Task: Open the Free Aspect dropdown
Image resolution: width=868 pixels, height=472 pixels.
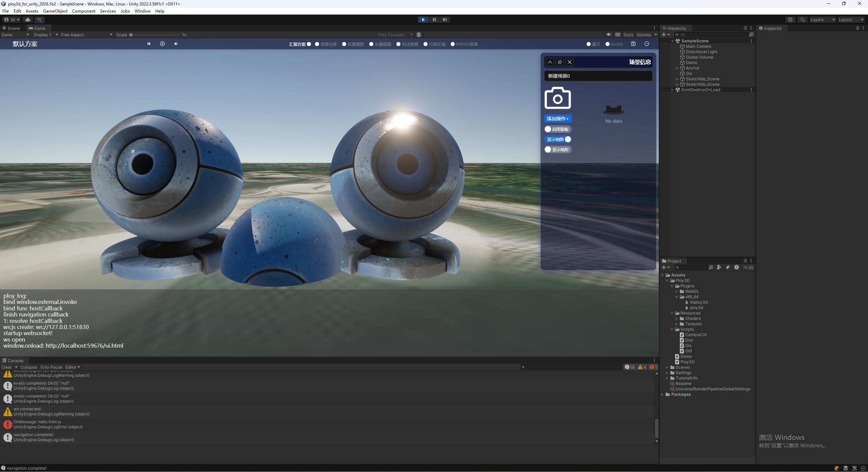Action: [86, 35]
